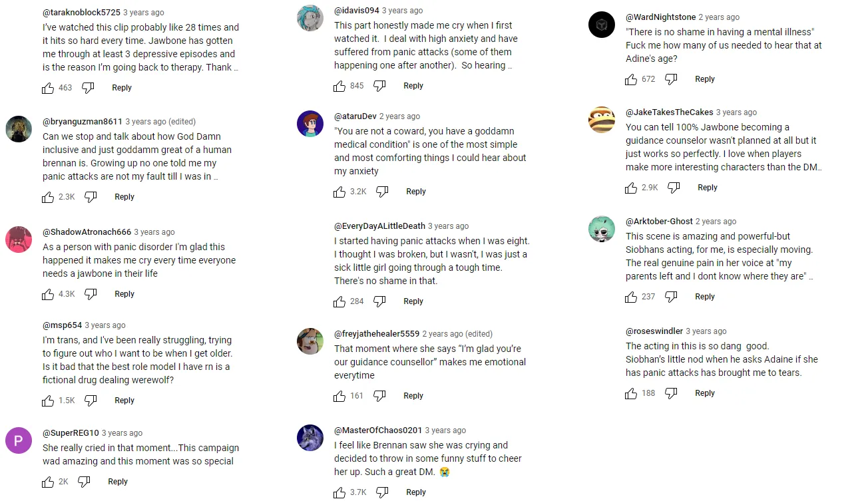
Task: Open @JakeTakesTheCakes' monkey avatar
Action: 602,120
